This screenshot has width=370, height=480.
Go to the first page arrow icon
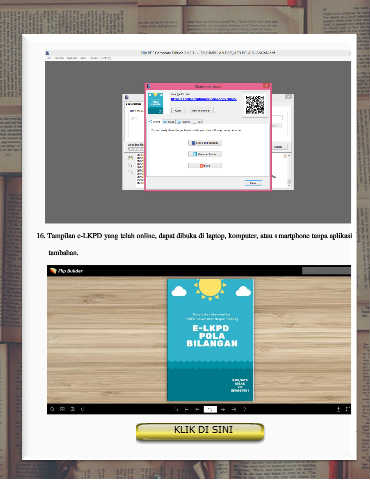click(187, 409)
